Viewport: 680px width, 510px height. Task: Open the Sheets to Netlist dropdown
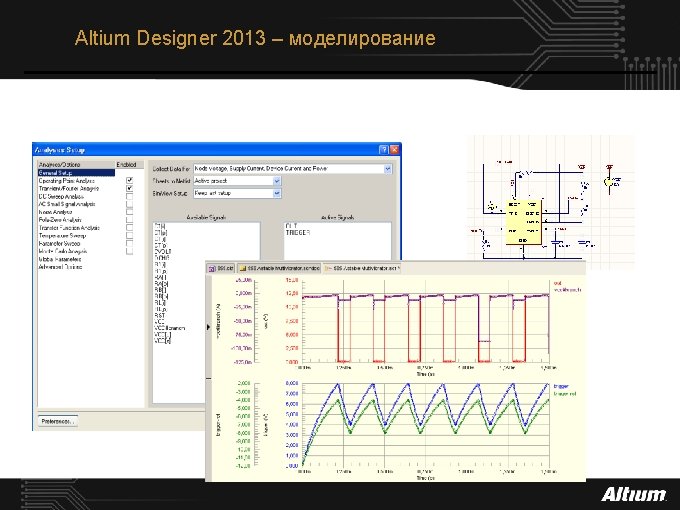click(x=277, y=181)
